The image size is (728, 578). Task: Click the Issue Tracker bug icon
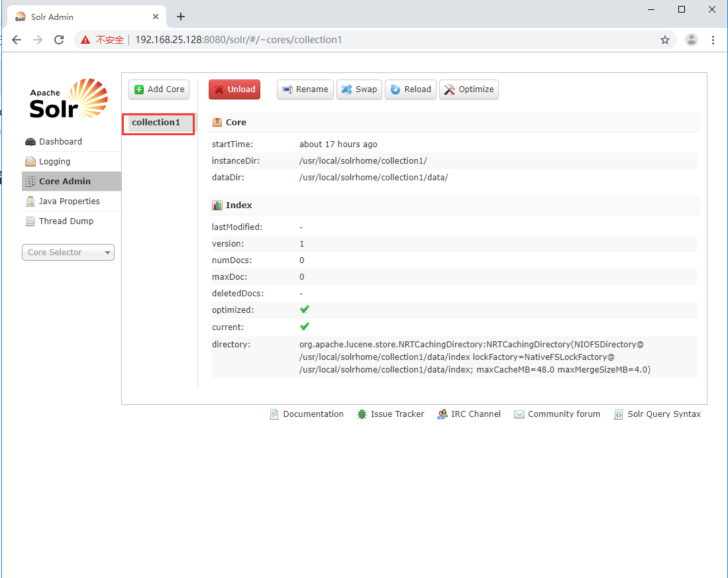[362, 414]
